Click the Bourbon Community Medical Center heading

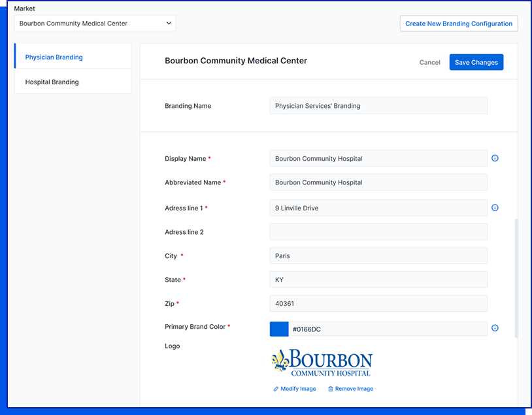(236, 61)
